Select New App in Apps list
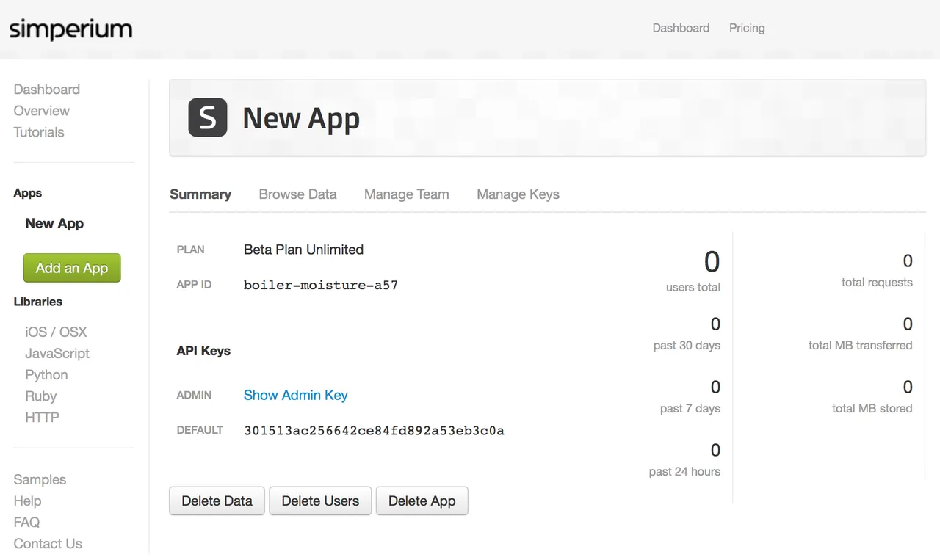940x560 pixels. [54, 224]
